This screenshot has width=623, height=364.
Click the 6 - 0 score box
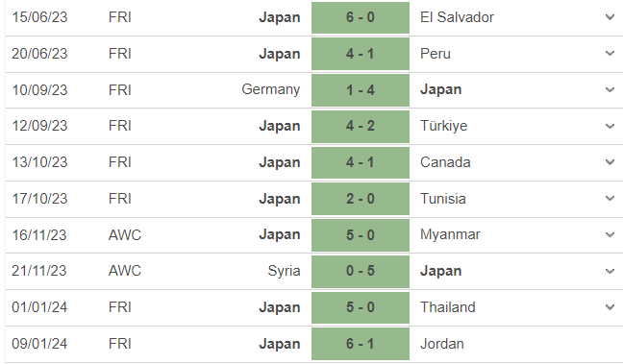click(x=361, y=17)
